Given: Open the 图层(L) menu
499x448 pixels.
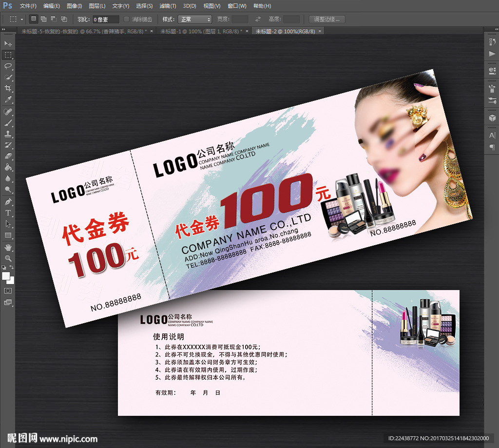Looking at the screenshot, I should [97, 6].
